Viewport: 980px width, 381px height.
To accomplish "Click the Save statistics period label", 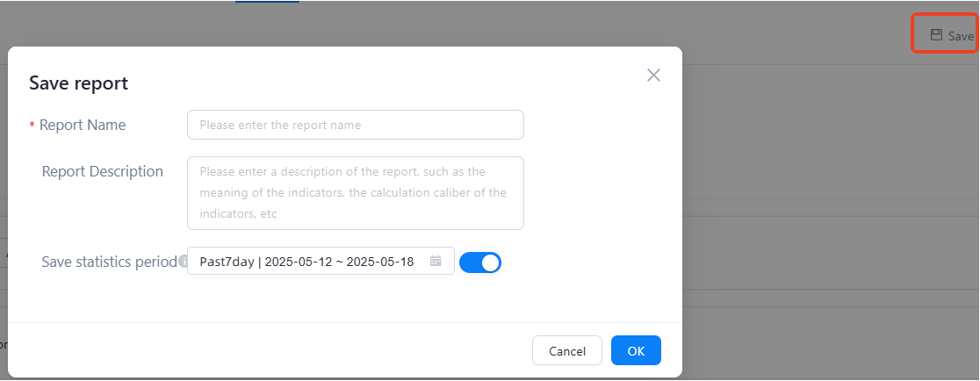I will (109, 262).
